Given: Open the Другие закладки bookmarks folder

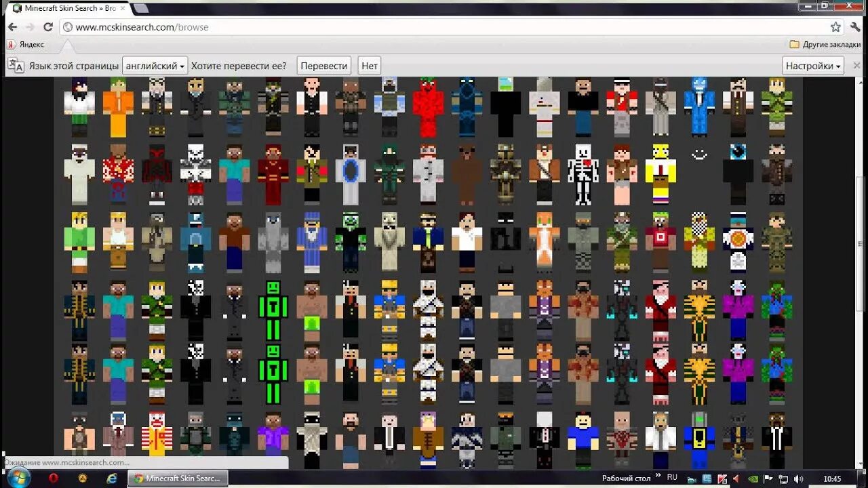Looking at the screenshot, I should click(x=825, y=44).
